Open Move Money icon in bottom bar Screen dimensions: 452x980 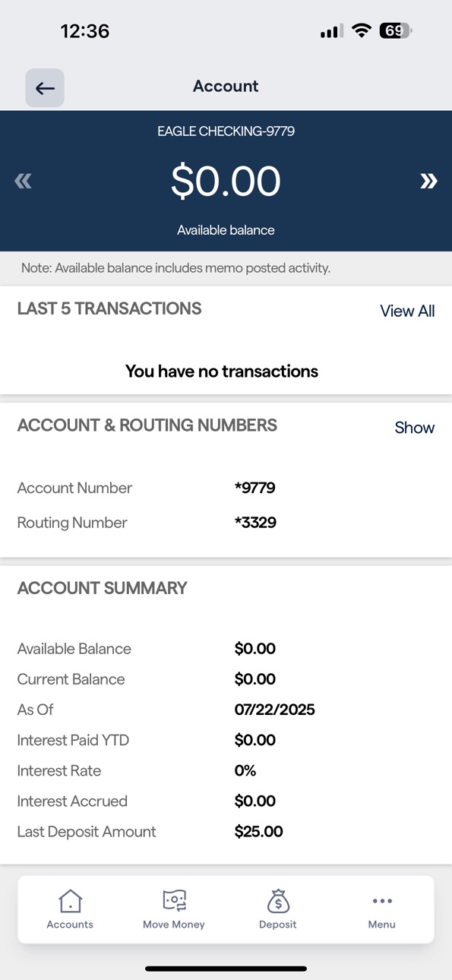(174, 901)
